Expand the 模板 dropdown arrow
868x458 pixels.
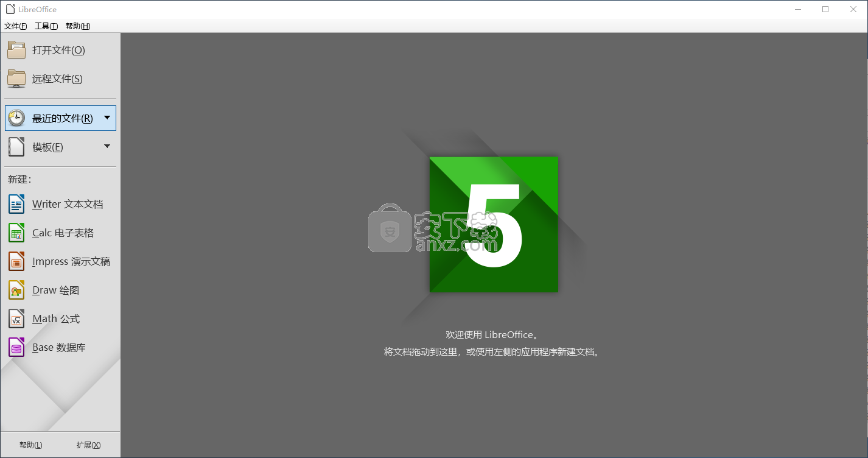pos(107,146)
